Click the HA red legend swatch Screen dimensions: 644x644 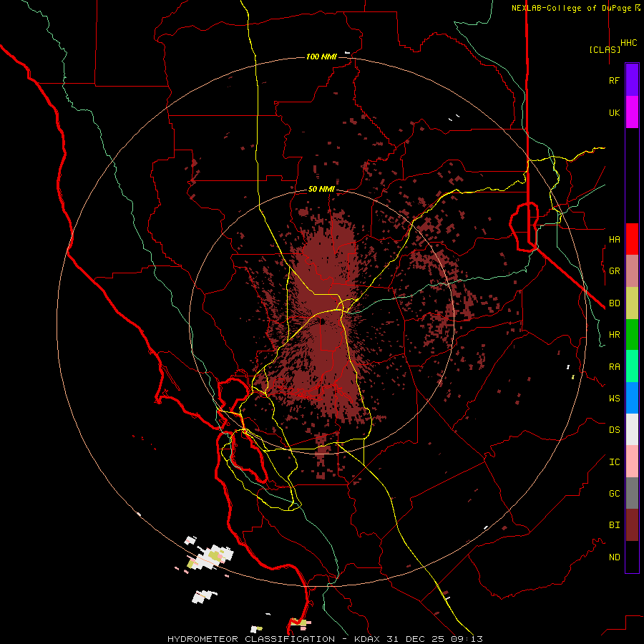pyautogui.click(x=632, y=239)
